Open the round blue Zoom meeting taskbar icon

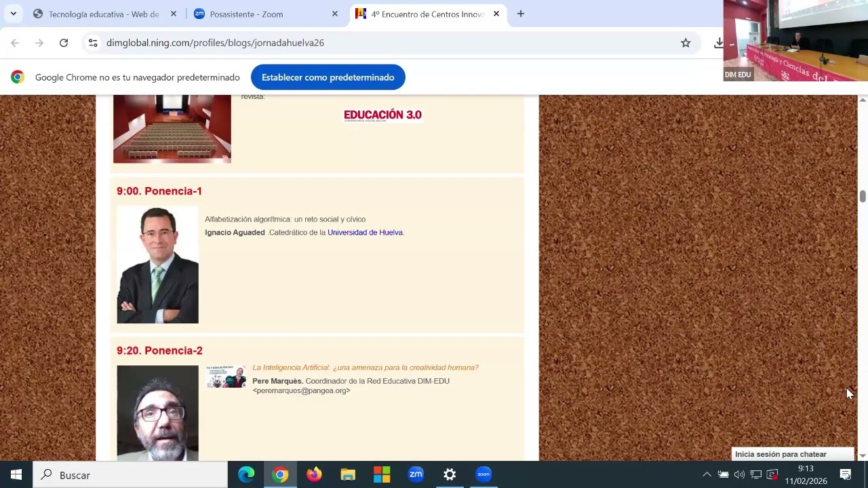tap(484, 474)
